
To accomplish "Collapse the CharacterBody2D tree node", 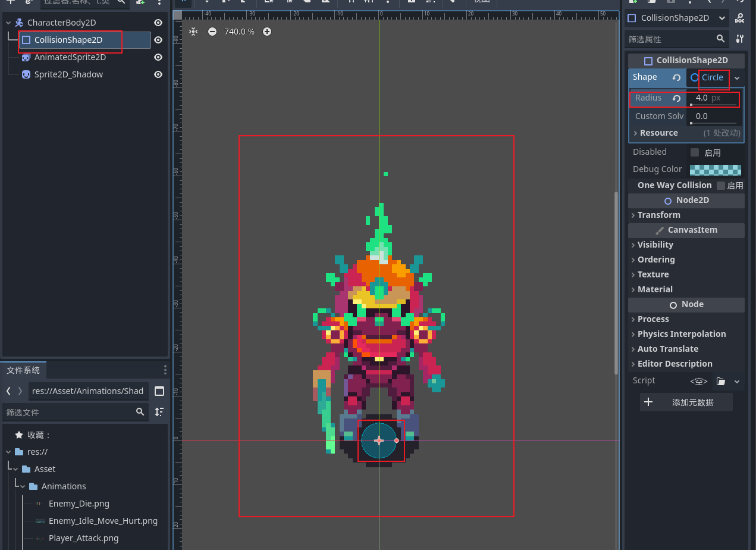I will point(8,23).
